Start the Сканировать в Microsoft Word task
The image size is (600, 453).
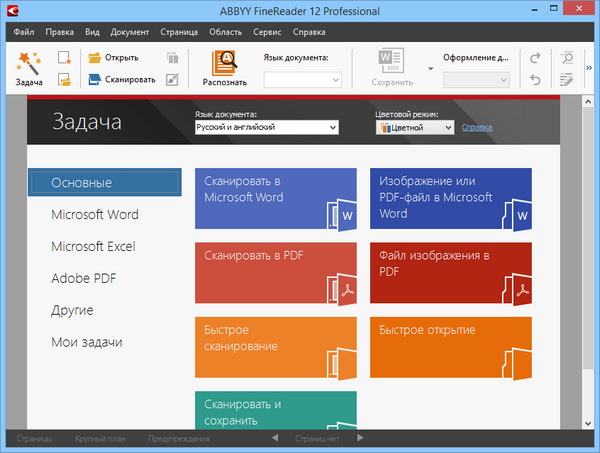point(275,199)
